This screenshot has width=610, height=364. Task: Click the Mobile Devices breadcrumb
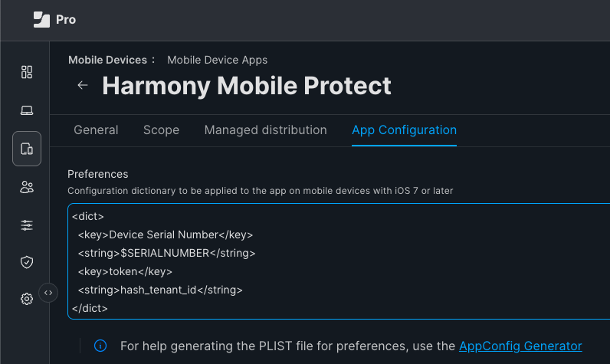tap(107, 60)
